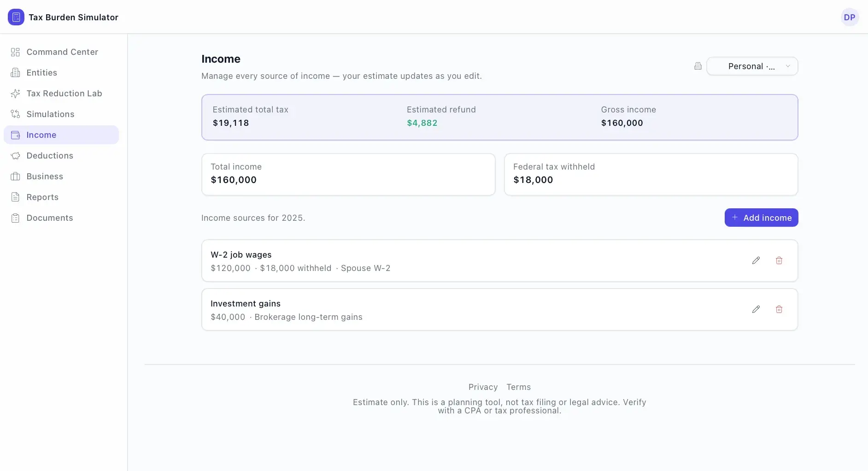
Task: Open the DP user avatar menu
Action: pyautogui.click(x=850, y=17)
